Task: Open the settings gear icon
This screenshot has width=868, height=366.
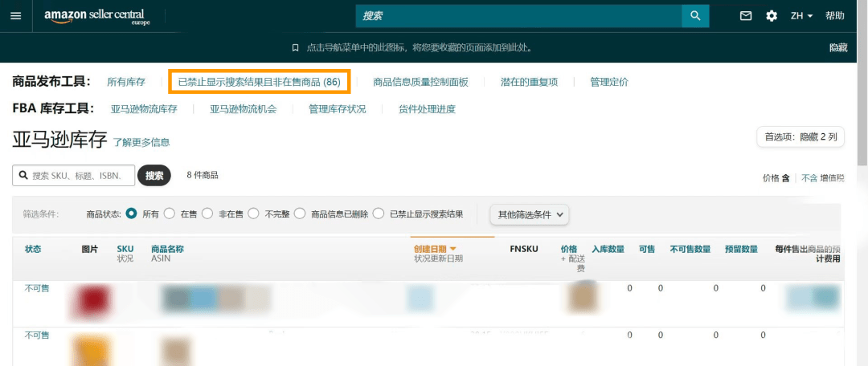Action: click(772, 16)
